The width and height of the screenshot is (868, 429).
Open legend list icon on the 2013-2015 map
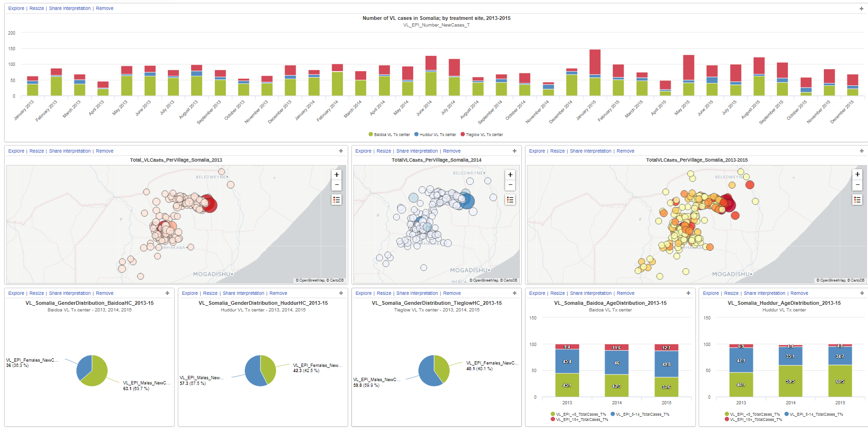(857, 200)
